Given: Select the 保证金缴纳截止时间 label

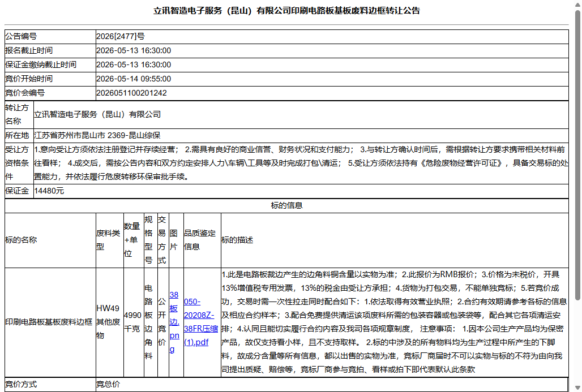Looking at the screenshot, I should 41,64.
